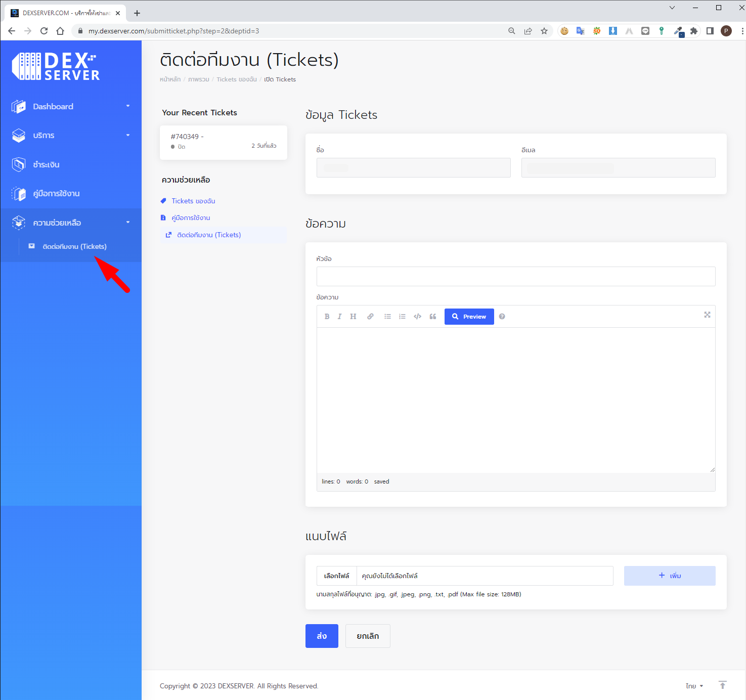Jump to page top using the footer arrow icon
Image resolution: width=746 pixels, height=700 pixels.
pyautogui.click(x=722, y=685)
